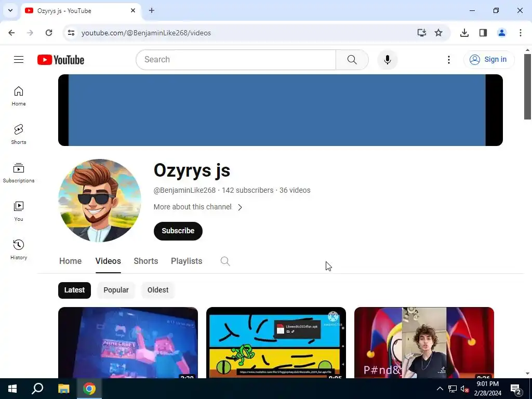Viewport: 532px width, 399px height.
Task: Select the Ozyrys js browser tab
Action: [x=81, y=11]
